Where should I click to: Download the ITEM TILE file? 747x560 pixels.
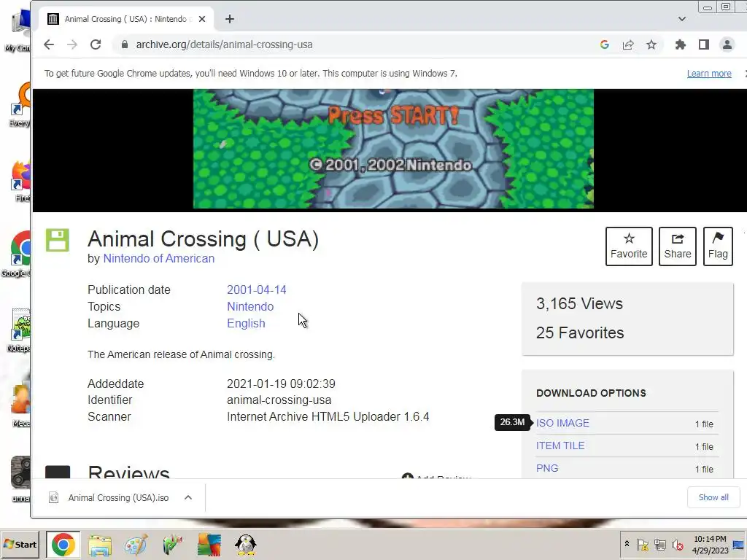560,446
